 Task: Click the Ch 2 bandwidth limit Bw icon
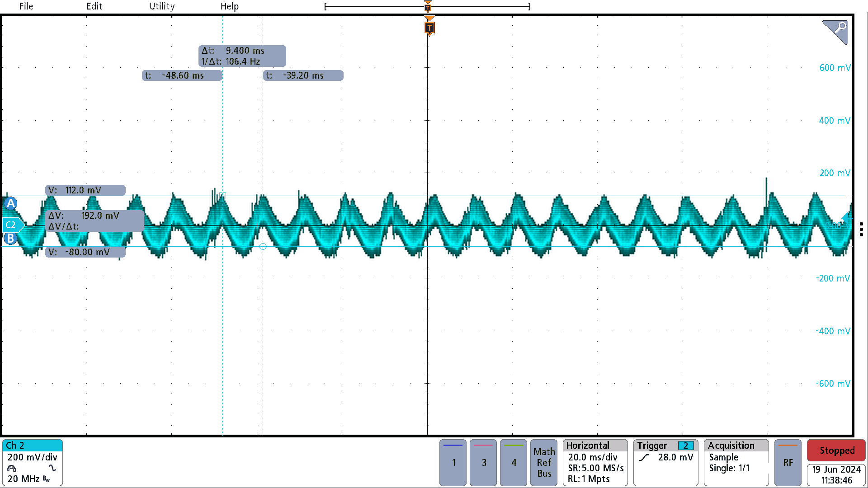coord(46,479)
